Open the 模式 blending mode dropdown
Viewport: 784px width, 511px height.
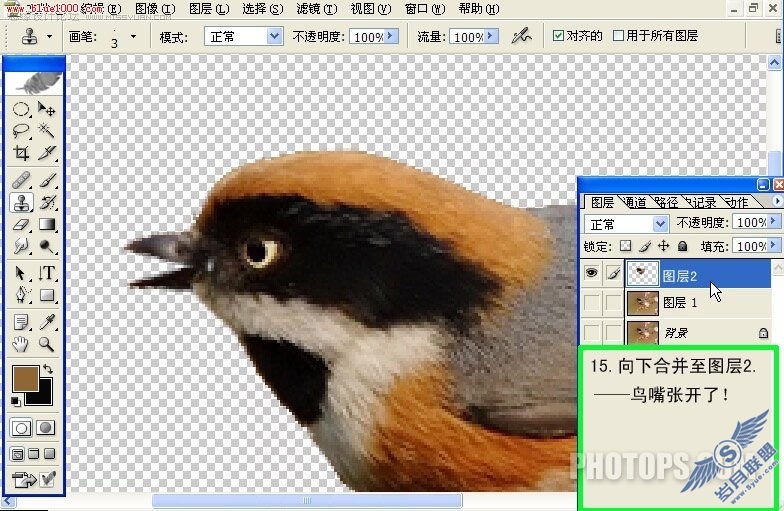point(274,36)
